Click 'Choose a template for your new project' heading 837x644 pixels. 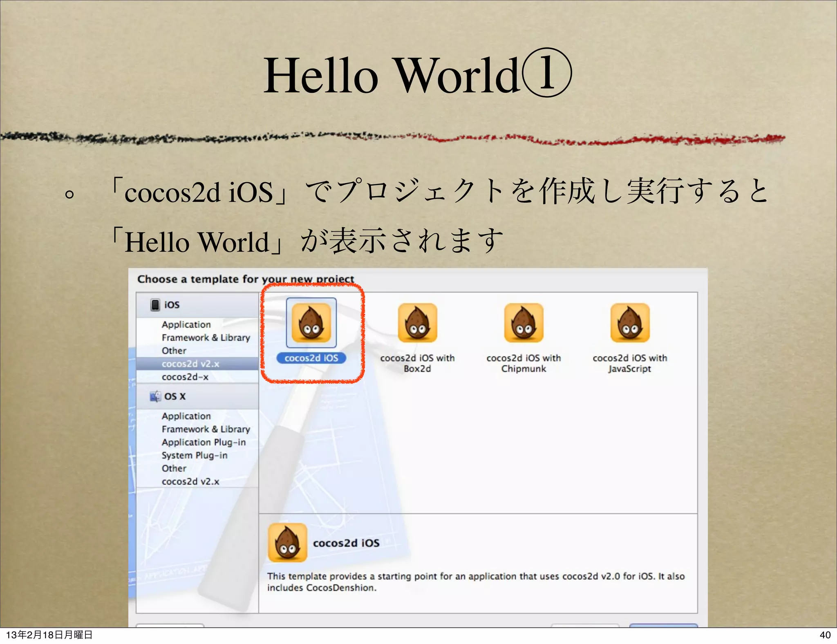(246, 279)
